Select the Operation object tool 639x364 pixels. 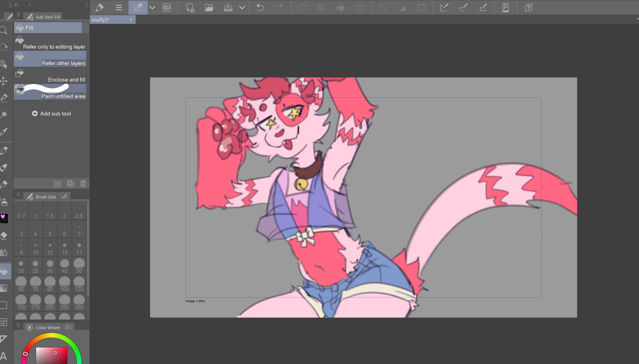tap(4, 64)
